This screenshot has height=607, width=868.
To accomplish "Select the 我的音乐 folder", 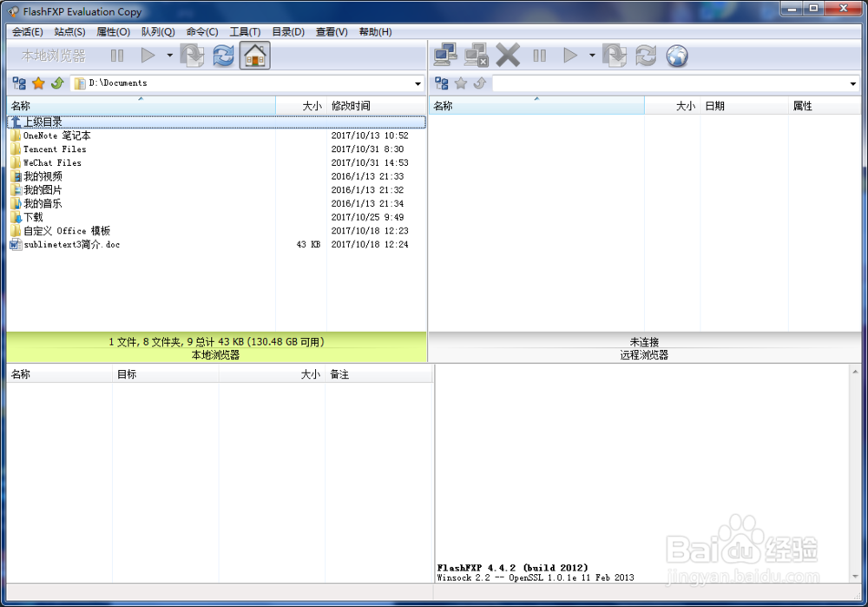I will point(216,203).
